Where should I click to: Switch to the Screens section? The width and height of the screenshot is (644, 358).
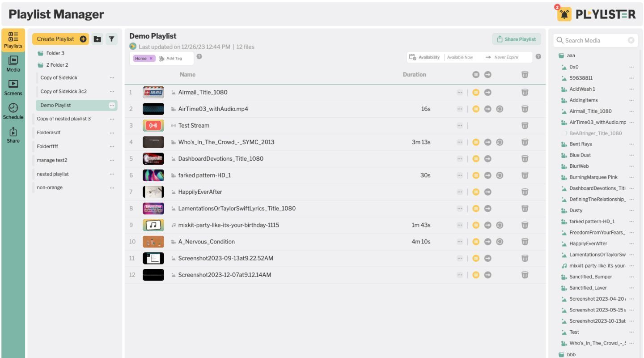(13, 88)
